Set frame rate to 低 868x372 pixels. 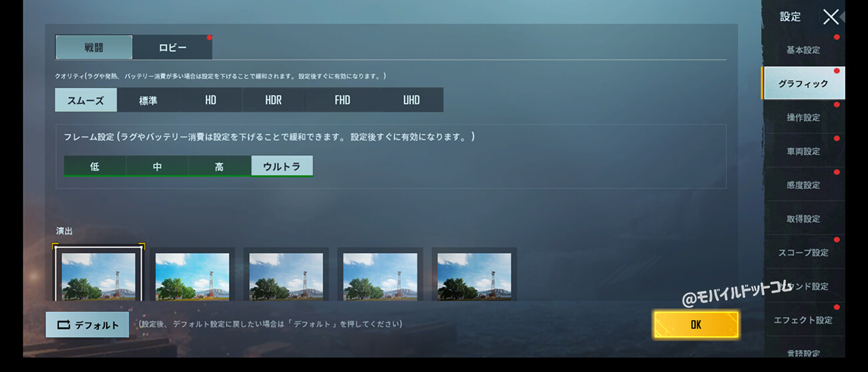[x=94, y=166]
